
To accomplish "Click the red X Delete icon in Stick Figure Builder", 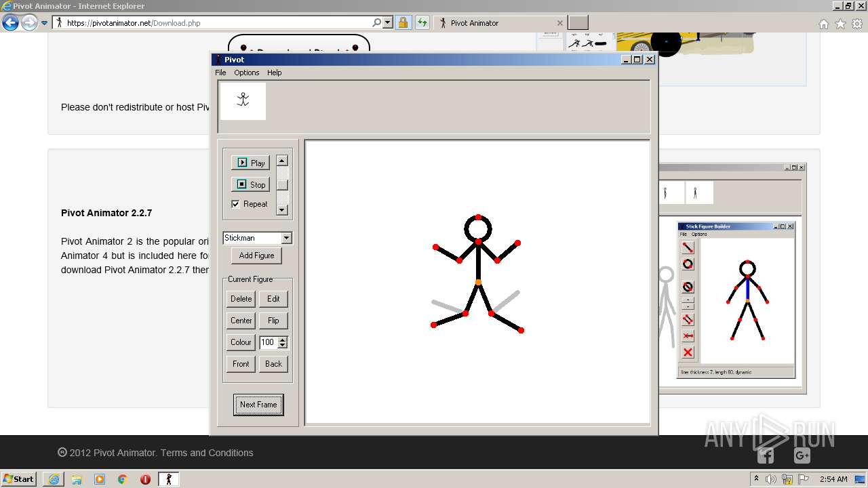I will (688, 352).
